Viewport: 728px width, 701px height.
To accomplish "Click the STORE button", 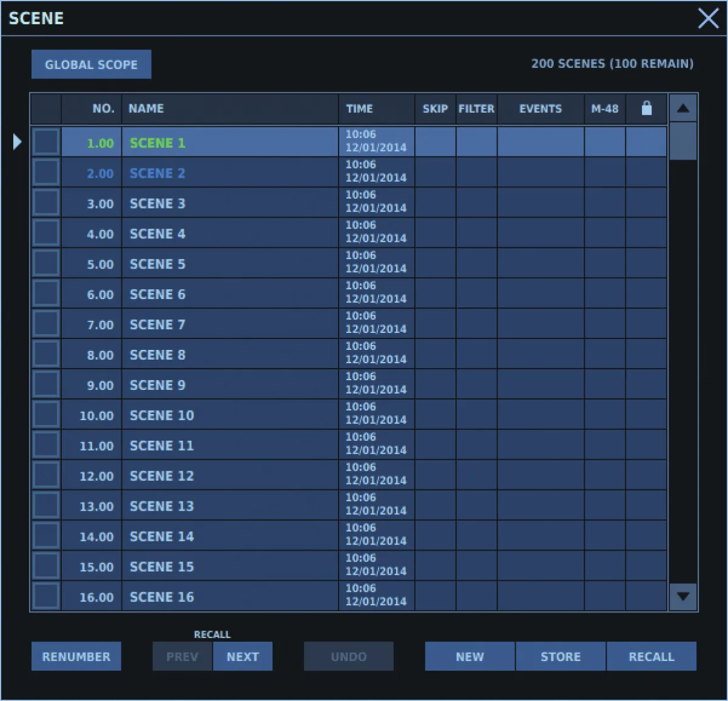I will [561, 657].
